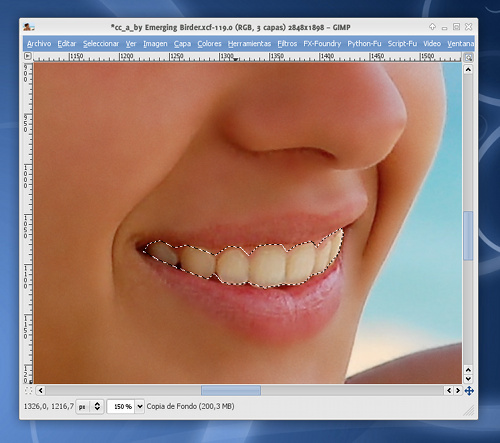Click the 'Copia de Fondo (200,3 MB)' status text
This screenshot has height=443, width=500.
click(190, 406)
